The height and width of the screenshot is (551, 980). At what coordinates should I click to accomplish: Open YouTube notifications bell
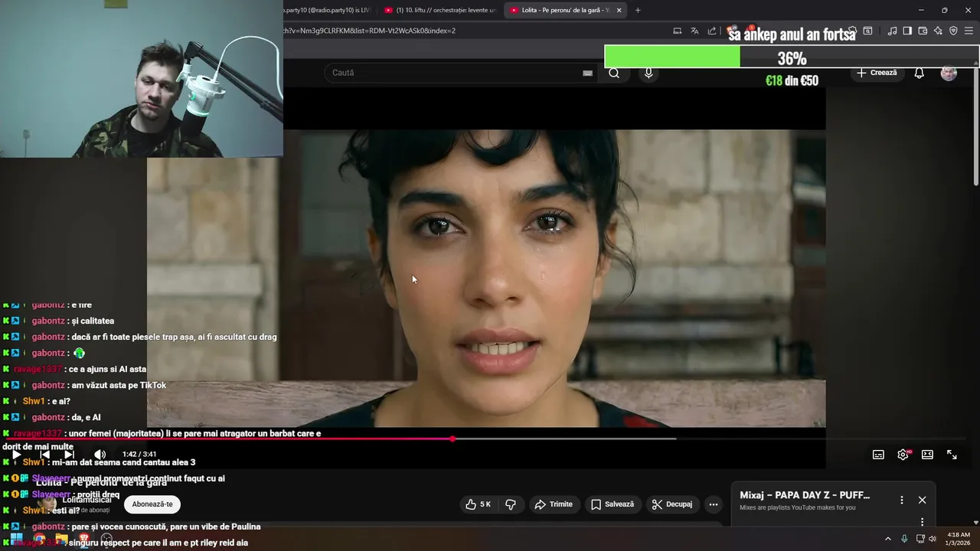click(920, 73)
